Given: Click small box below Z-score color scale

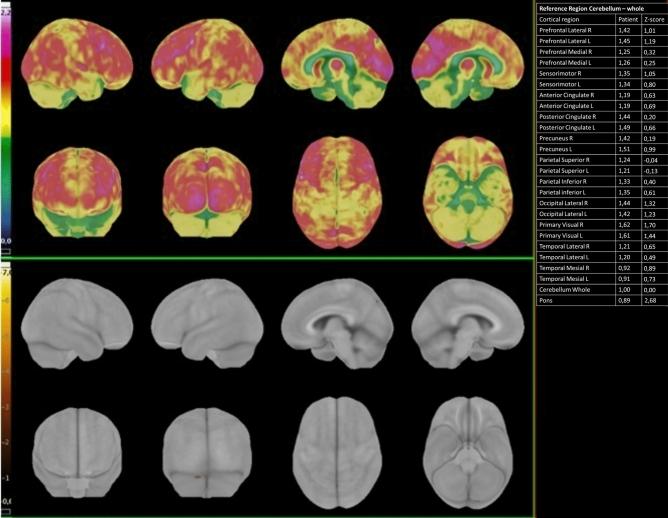Looking at the screenshot, I should click(6, 512).
